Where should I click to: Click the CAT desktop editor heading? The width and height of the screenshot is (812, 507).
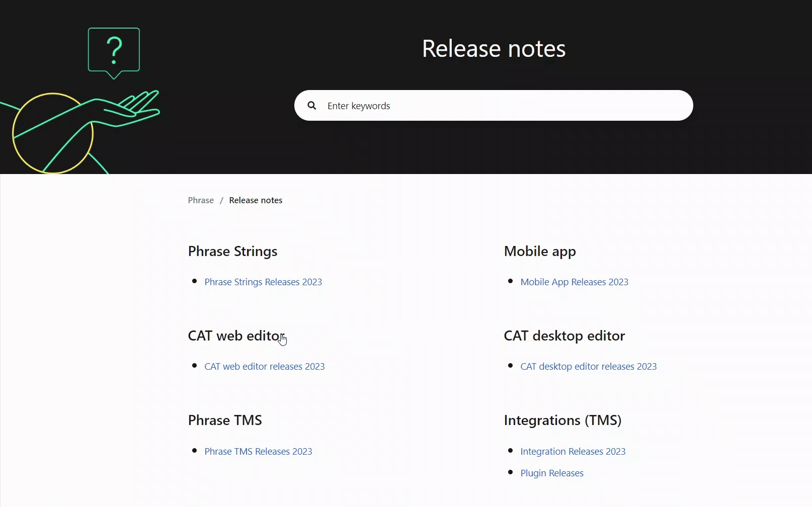564,336
